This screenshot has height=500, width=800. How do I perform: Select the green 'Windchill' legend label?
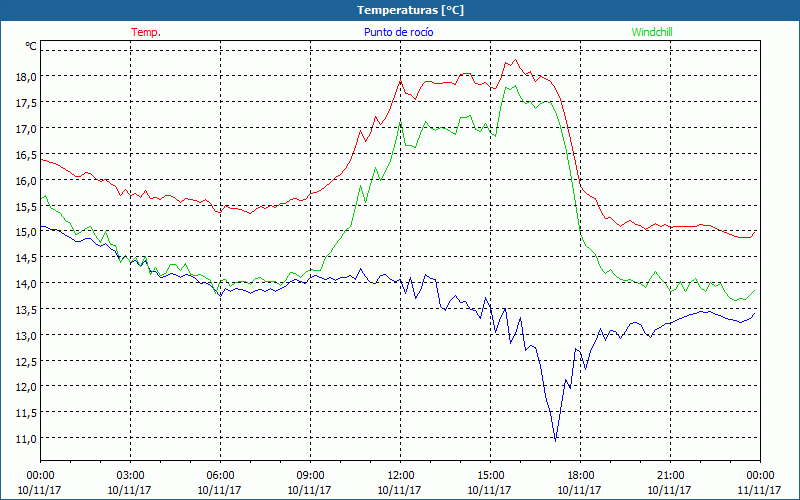(x=652, y=32)
